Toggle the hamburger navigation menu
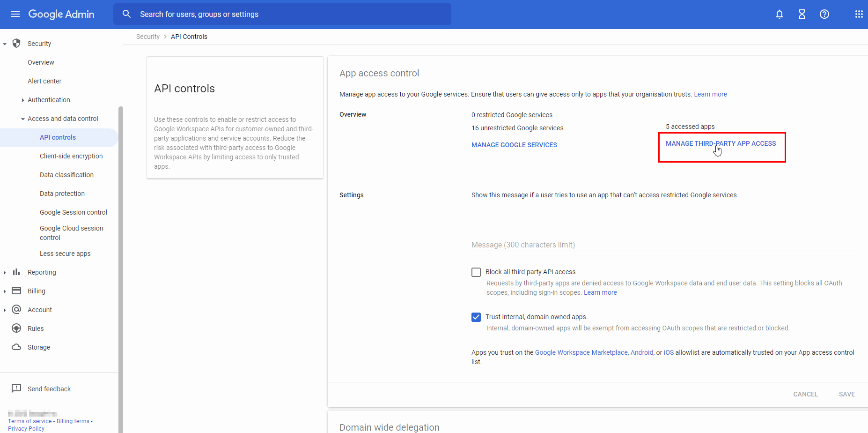Viewport: 868px width, 433px height. point(15,14)
